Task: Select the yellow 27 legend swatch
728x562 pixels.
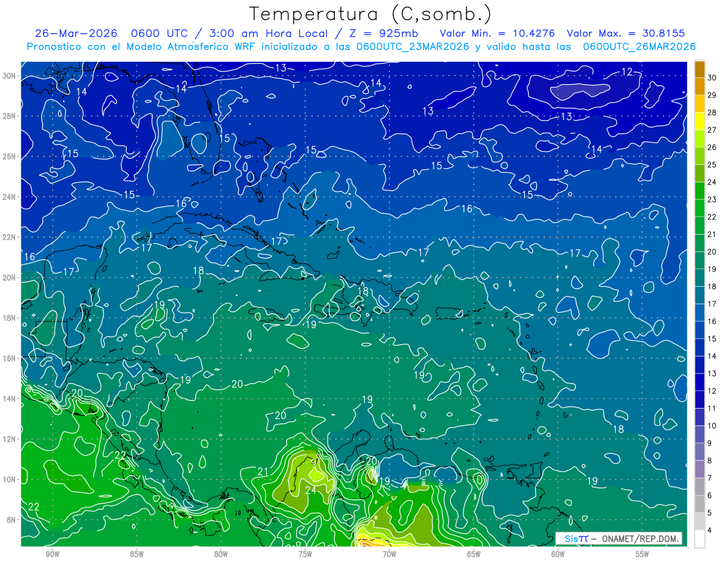Action: click(699, 122)
